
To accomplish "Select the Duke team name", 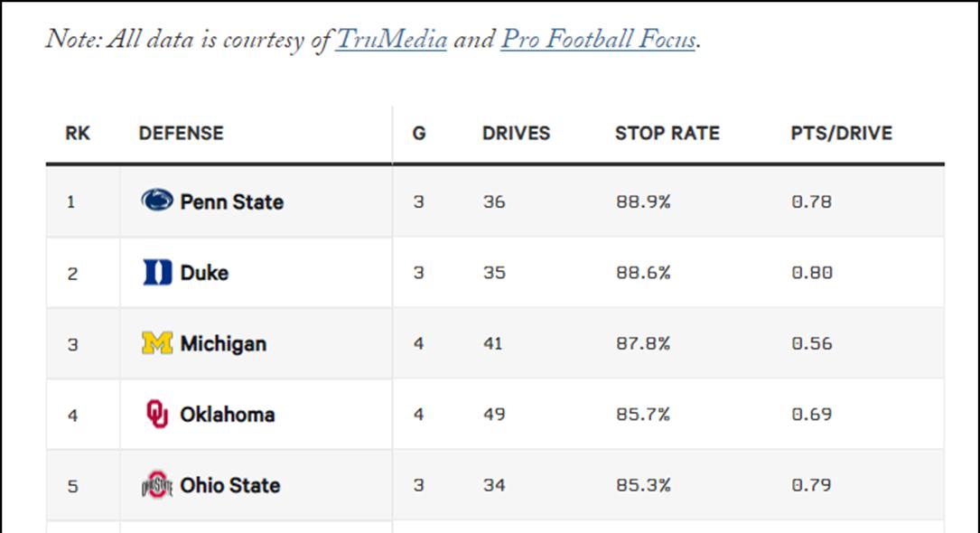I will [x=204, y=273].
